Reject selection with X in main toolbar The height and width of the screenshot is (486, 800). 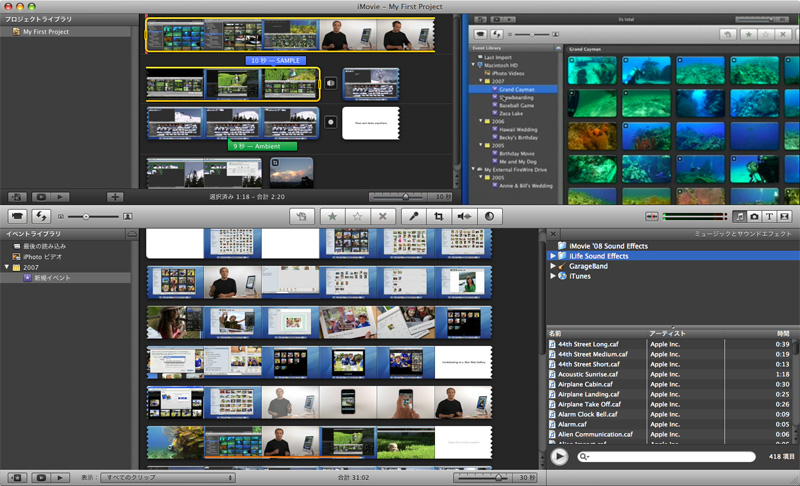(x=383, y=216)
